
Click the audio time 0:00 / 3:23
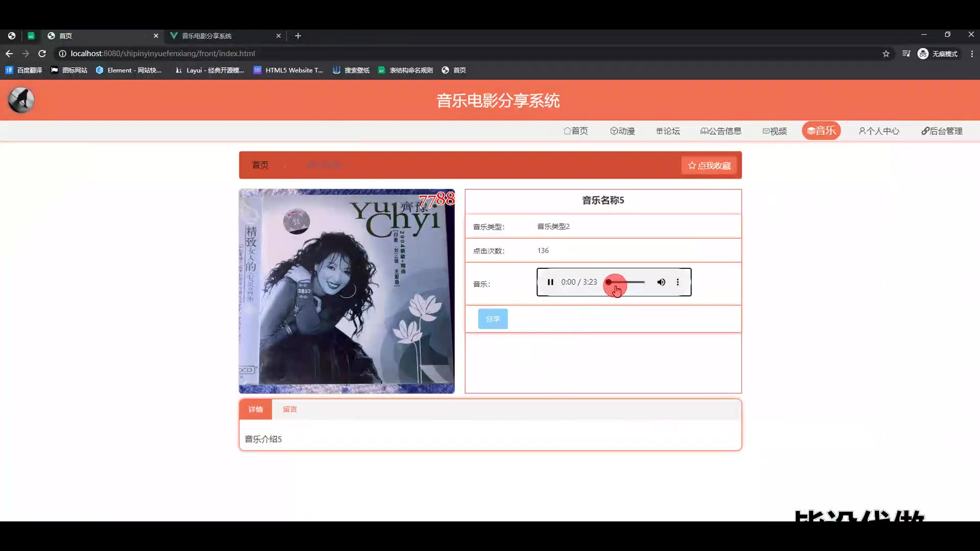579,282
